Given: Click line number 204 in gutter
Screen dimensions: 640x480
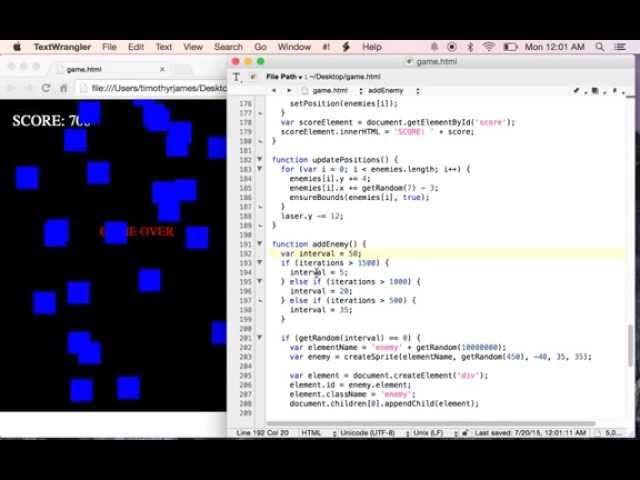Looking at the screenshot, I should (246, 366).
